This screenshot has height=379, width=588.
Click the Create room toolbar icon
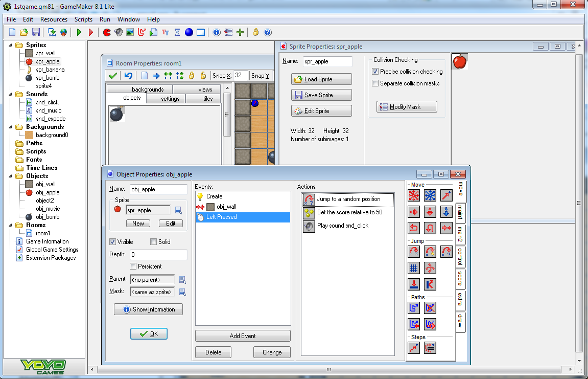click(201, 32)
